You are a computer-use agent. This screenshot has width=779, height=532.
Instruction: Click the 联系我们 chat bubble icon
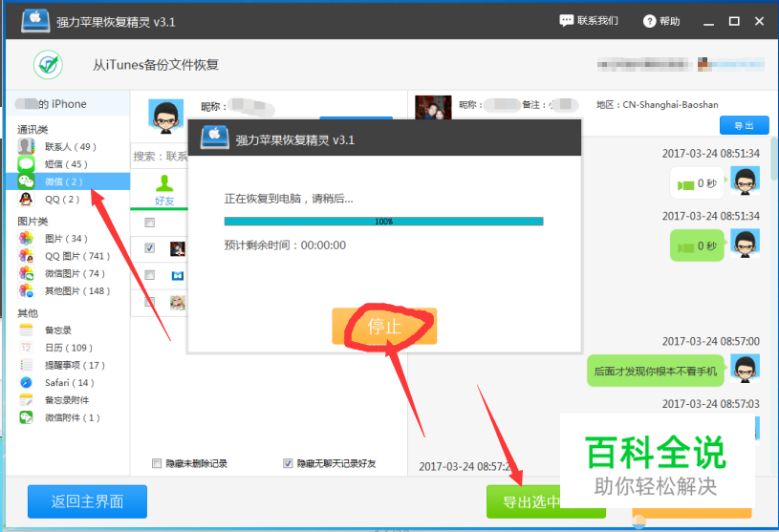click(566, 21)
